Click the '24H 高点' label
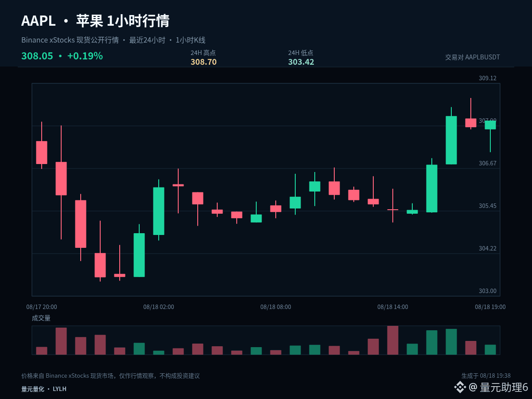The width and height of the screenshot is (532, 399). [x=203, y=53]
